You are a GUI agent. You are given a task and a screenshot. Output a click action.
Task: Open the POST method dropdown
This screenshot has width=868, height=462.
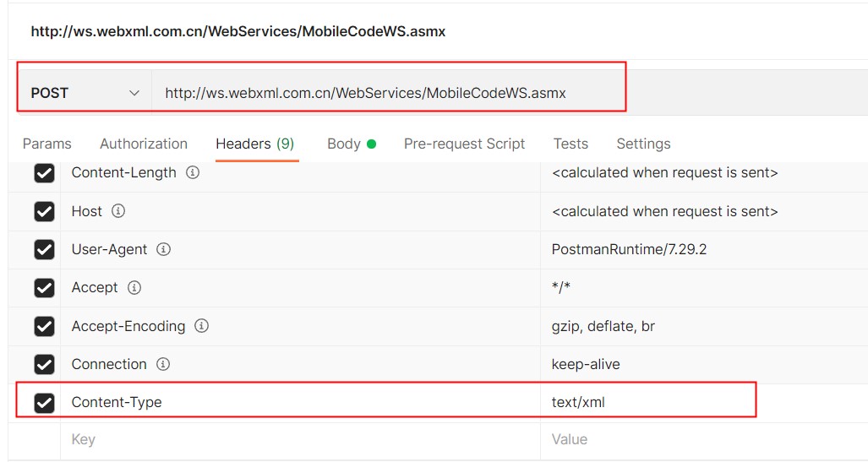85,93
